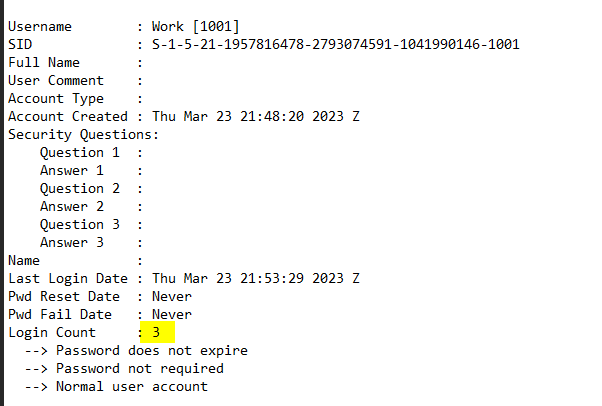Click the username value Work [1001]
602x406 pixels.
[195, 25]
